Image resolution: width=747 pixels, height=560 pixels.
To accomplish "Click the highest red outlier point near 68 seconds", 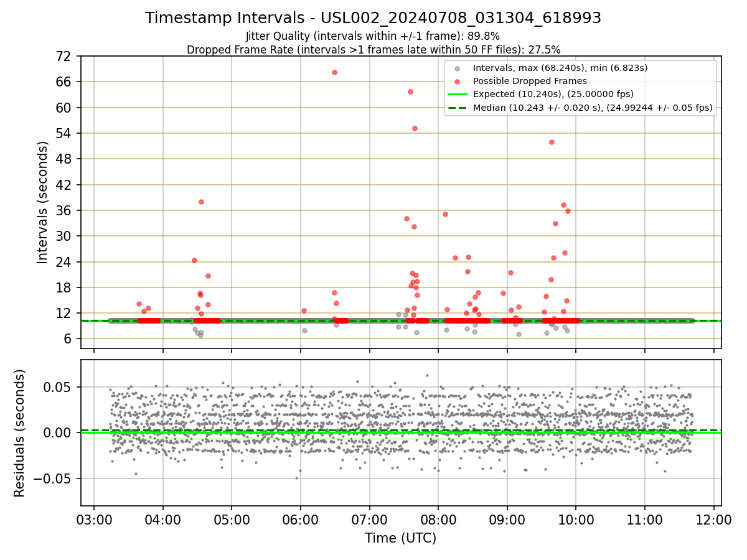I will (334, 72).
